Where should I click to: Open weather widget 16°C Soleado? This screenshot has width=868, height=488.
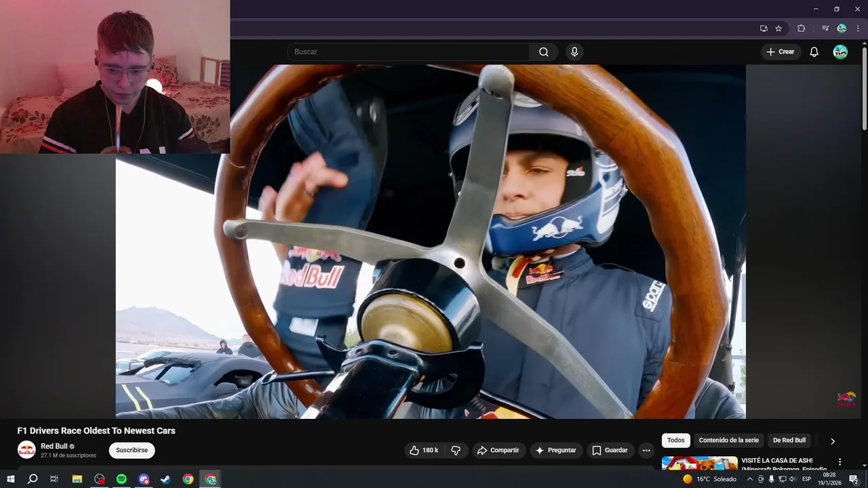click(x=710, y=479)
